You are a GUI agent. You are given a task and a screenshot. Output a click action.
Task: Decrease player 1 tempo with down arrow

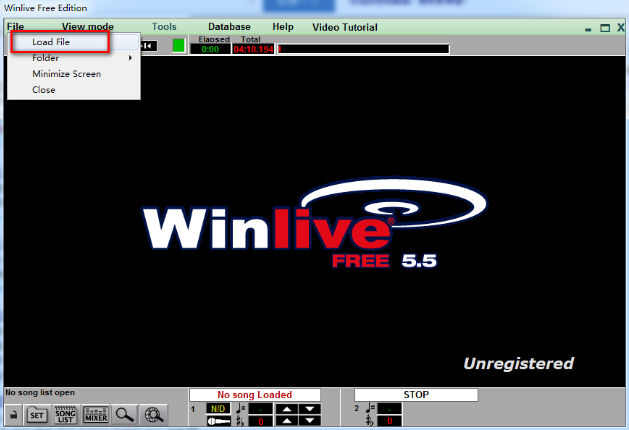pyautogui.click(x=310, y=409)
